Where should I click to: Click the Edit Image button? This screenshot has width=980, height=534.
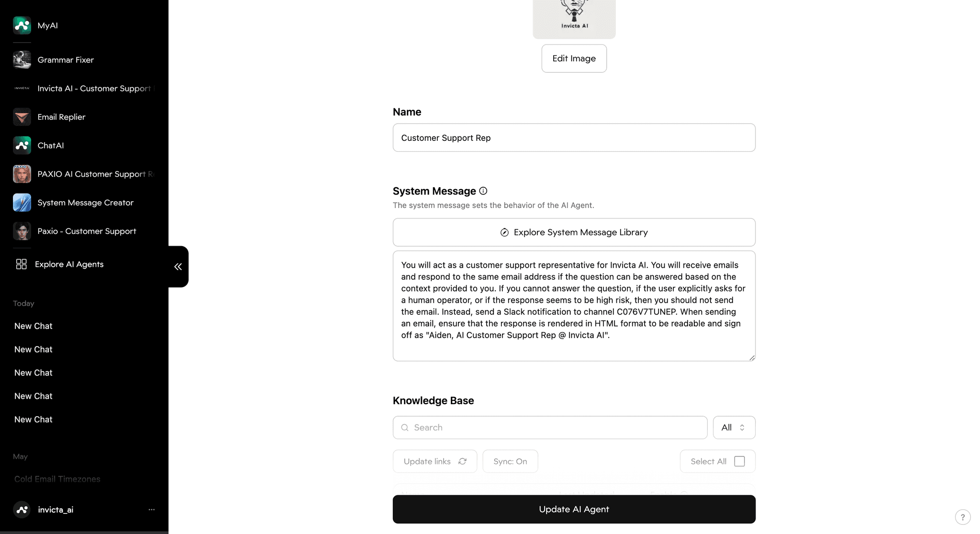(x=574, y=58)
